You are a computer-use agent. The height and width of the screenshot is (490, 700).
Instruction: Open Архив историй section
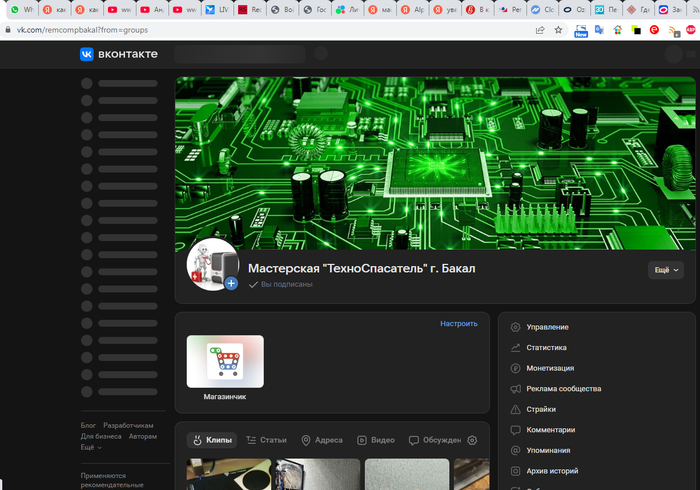click(552, 471)
